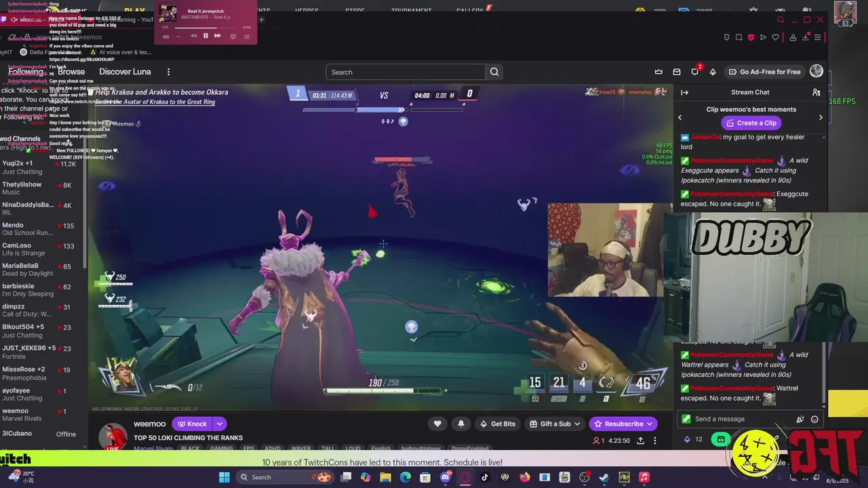Go to previous track in music popup
868x488 pixels.
coord(193,36)
